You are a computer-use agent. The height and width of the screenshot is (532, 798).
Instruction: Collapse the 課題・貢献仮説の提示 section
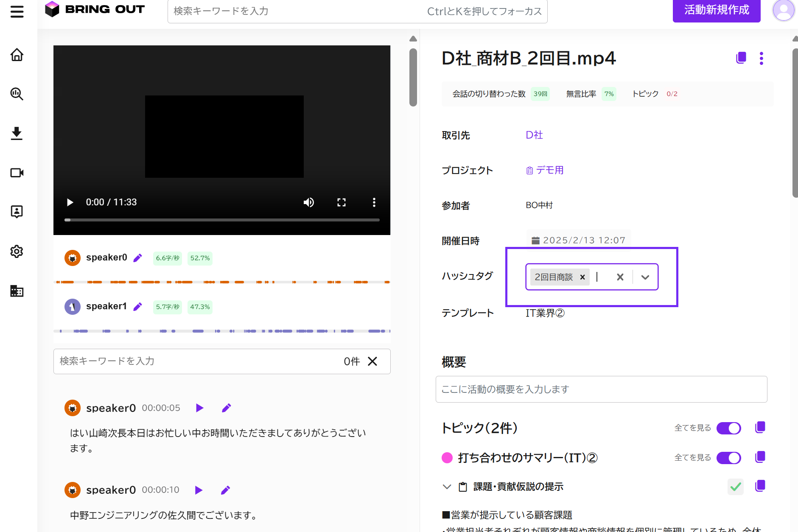coord(447,487)
